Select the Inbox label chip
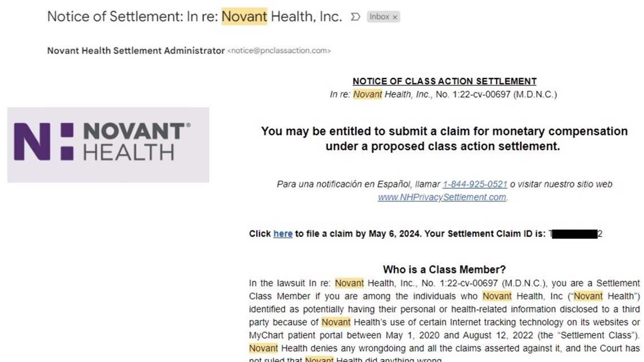The image size is (644, 362). pos(381,17)
